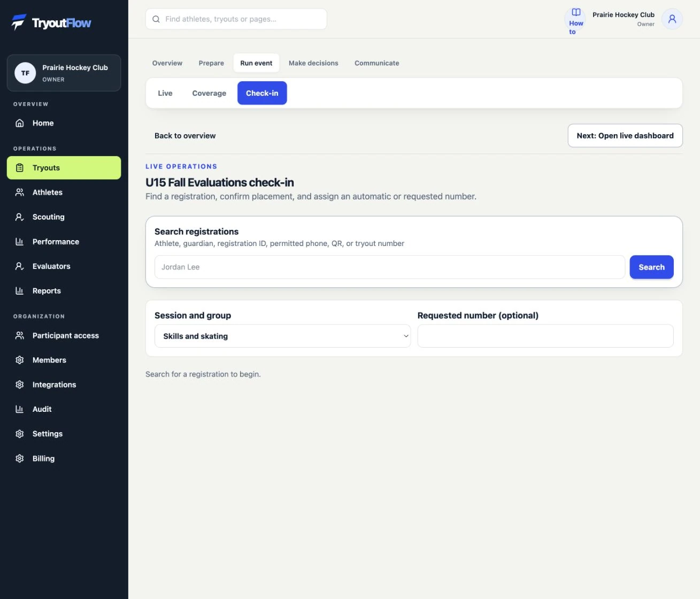The height and width of the screenshot is (599, 700).
Task: Focus the Jordan Lee registration search field
Action: coord(390,267)
